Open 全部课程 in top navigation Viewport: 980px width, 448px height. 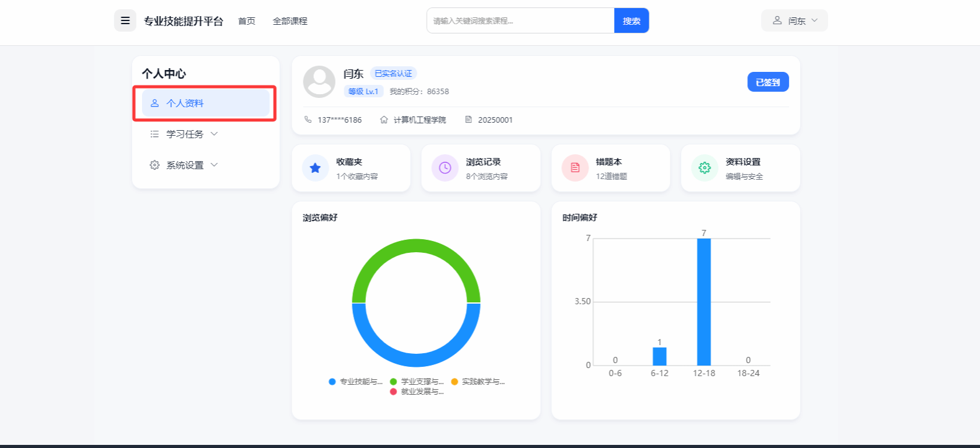point(290,21)
